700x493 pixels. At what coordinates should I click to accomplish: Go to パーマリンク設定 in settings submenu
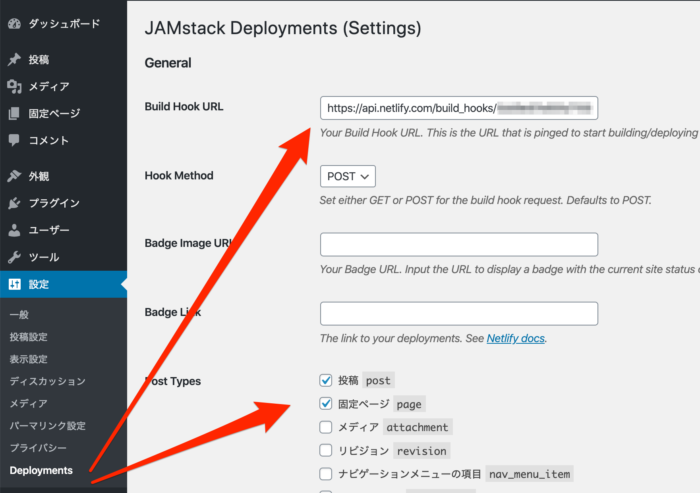[54, 426]
